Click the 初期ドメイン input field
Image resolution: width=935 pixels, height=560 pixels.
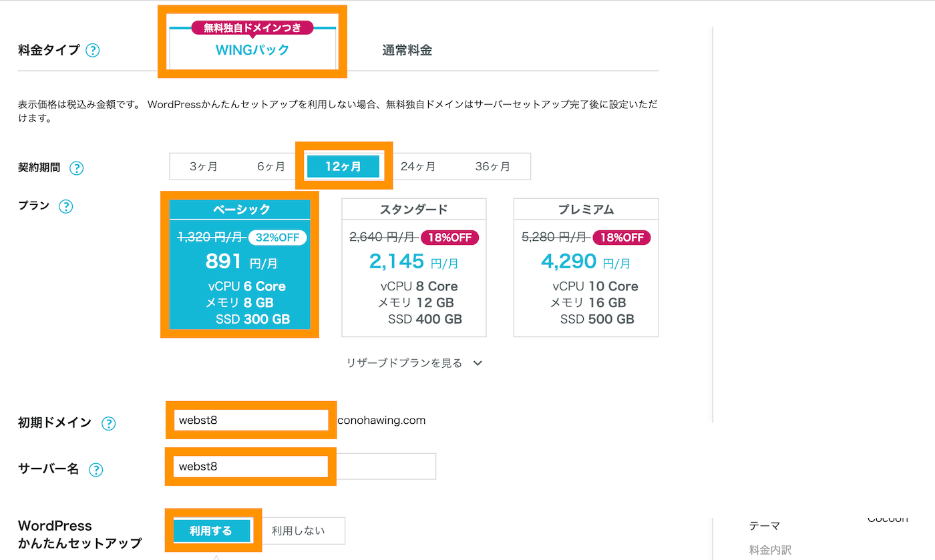[x=251, y=420]
